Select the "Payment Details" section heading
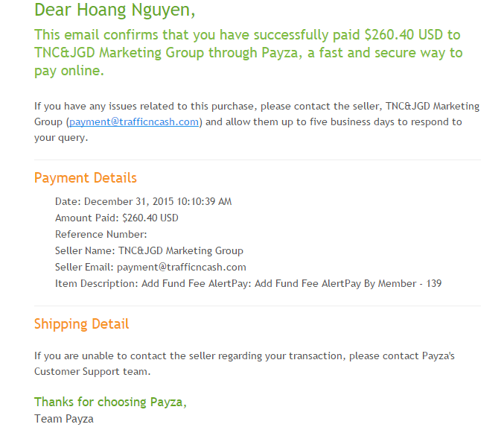 coord(86,178)
